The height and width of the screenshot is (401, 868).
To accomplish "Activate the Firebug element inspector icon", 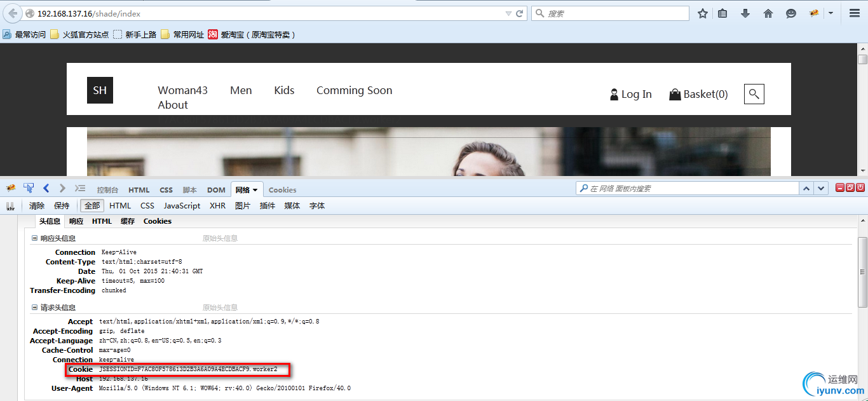I will (29, 188).
